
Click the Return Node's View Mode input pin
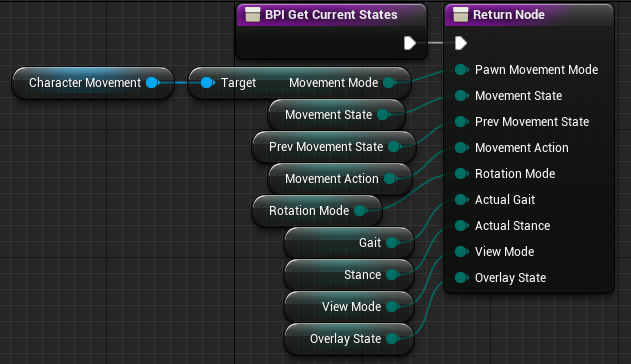[462, 251]
